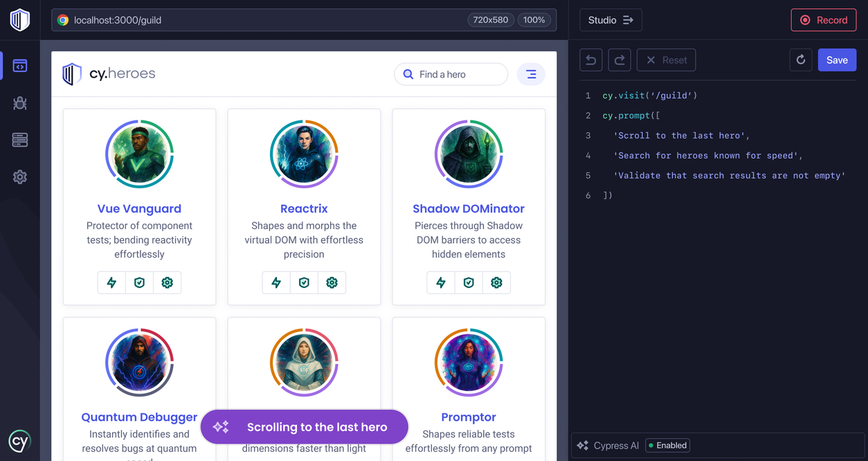Select the cy.heroes logo header

108,73
